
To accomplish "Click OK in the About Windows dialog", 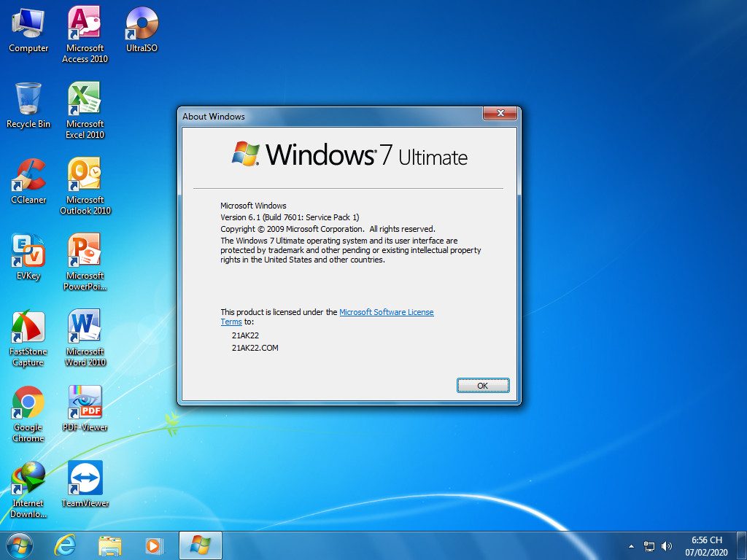I will [x=483, y=385].
